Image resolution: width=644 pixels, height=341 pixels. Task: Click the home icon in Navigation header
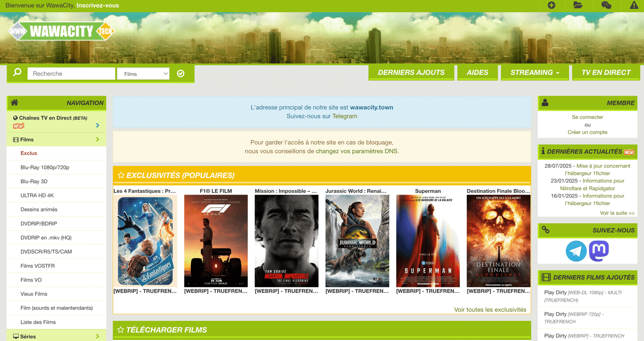[14, 103]
